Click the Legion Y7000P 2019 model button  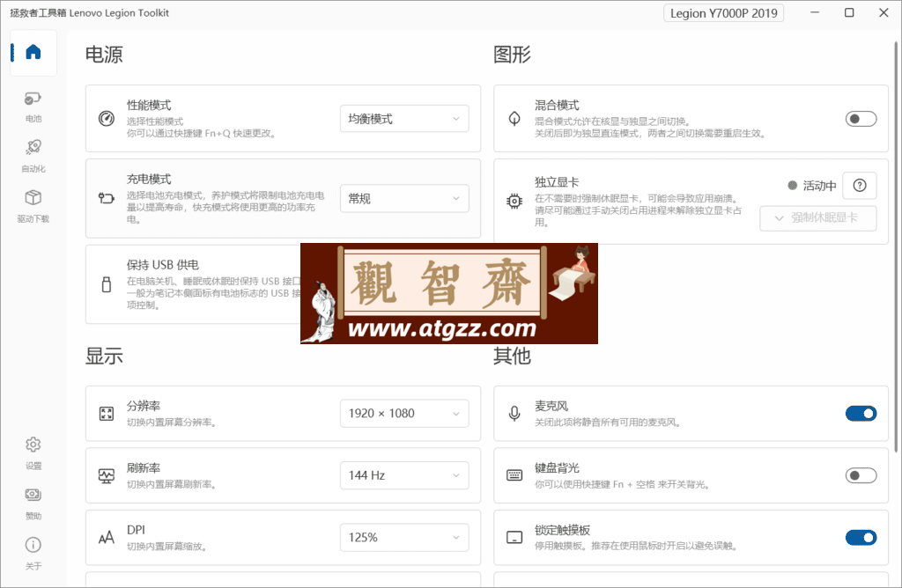[x=724, y=13]
